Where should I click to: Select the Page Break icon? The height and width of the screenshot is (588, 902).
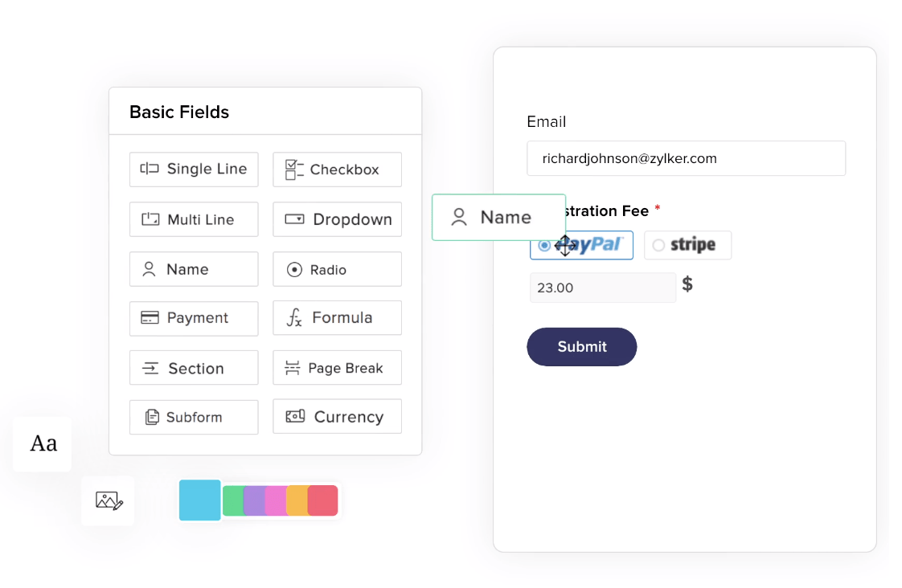pyautogui.click(x=293, y=368)
